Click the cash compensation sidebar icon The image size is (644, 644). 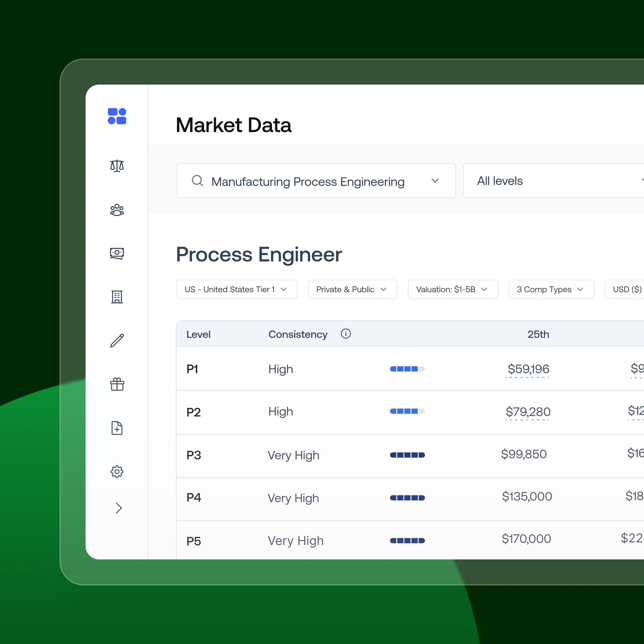(117, 253)
